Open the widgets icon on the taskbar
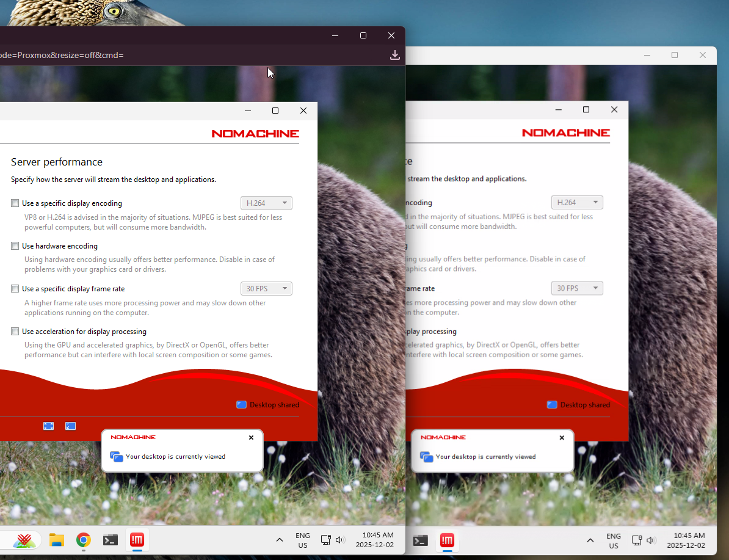This screenshot has width=729, height=560. coord(24,540)
